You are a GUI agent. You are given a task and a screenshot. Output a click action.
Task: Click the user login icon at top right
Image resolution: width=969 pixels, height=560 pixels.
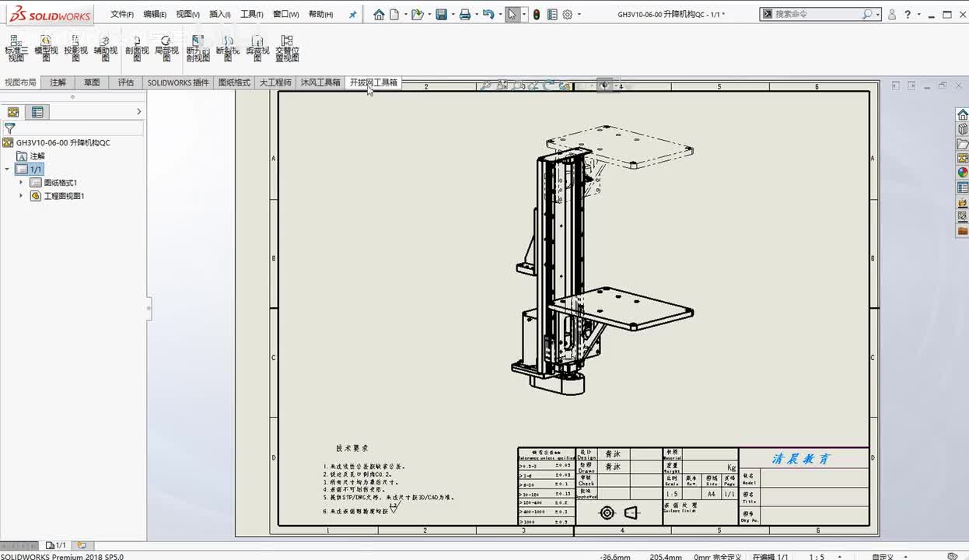(892, 14)
